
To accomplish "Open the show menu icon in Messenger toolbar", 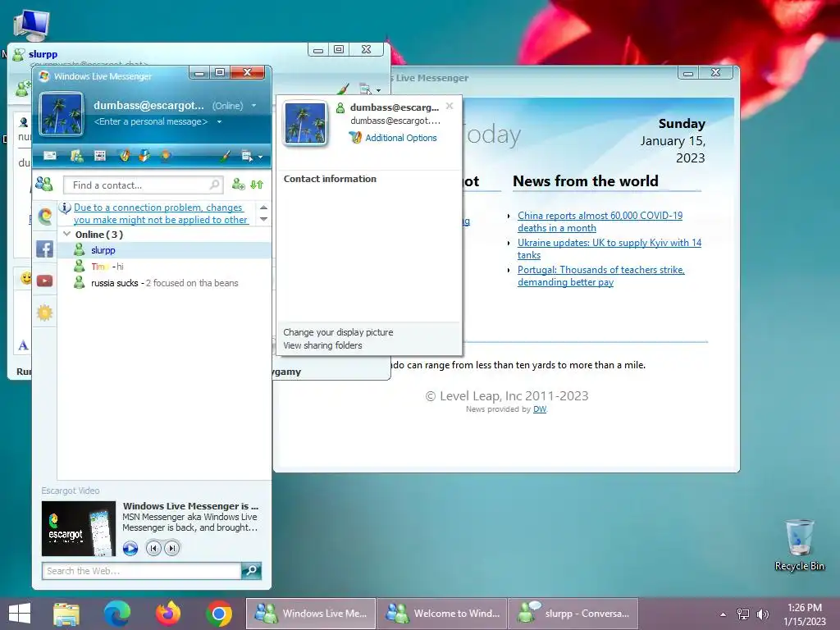I will point(246,157).
